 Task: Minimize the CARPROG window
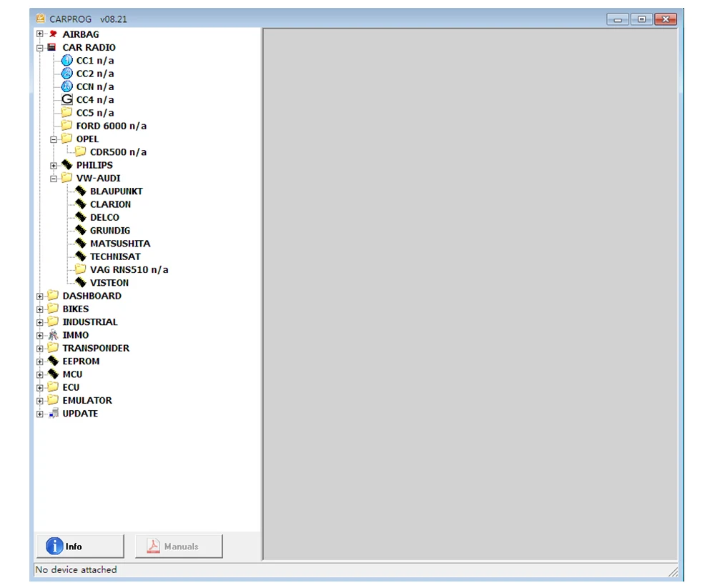618,19
